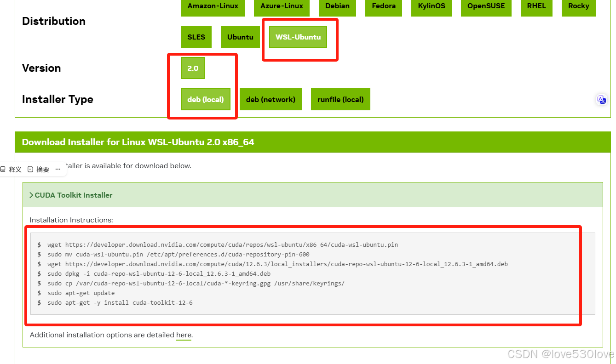Image resolution: width=616 pixels, height=364 pixels.
Task: Click the 'Distribution' label
Action: tap(54, 21)
